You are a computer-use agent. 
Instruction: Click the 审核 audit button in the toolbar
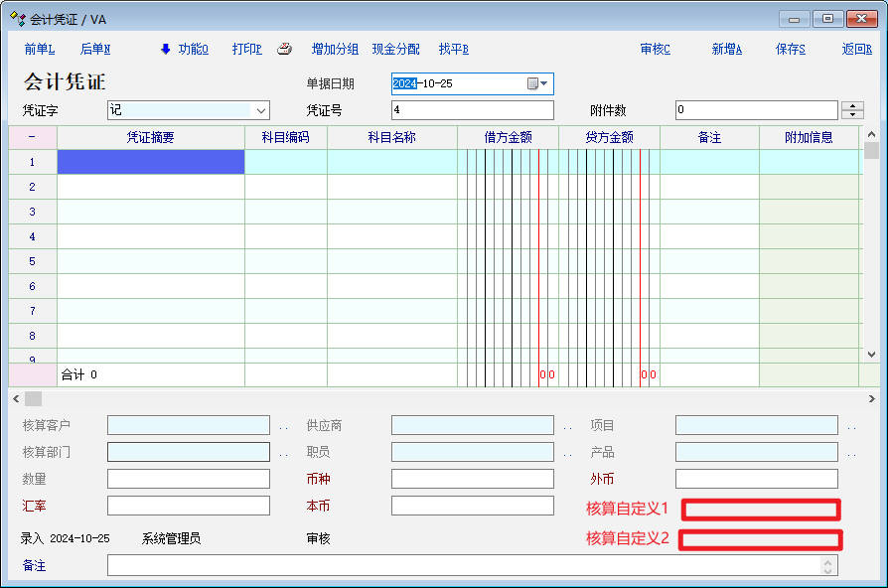(x=655, y=50)
